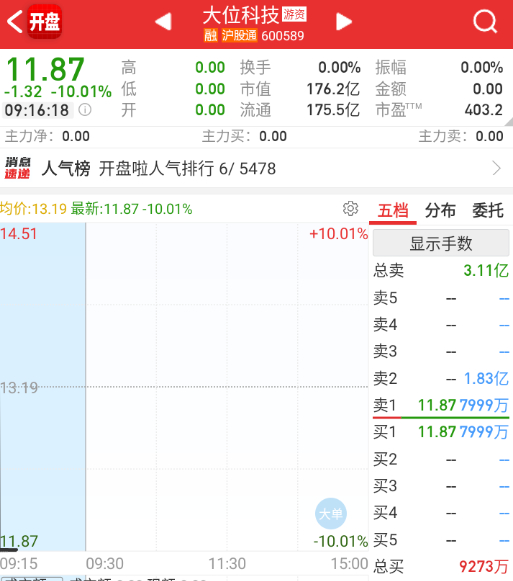This screenshot has width=513, height=581.
Task: Tap stock code 600589
Action: tap(282, 36)
